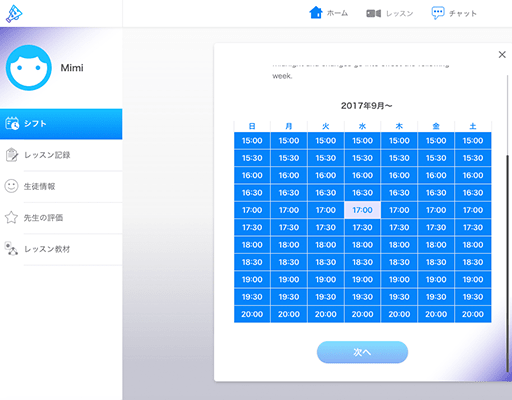Click the 水 Wednesday column header
Screen dimensions: 512x400
tap(362, 126)
